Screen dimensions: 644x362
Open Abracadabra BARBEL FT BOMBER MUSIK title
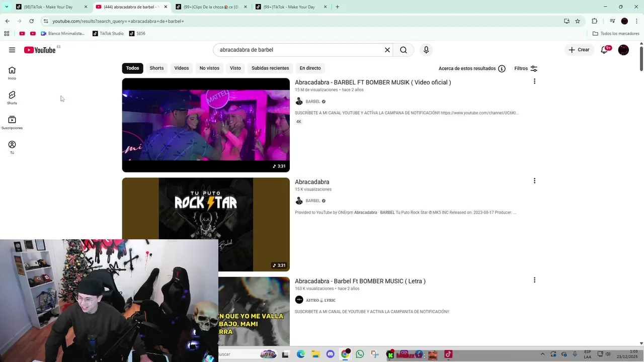[x=373, y=82]
